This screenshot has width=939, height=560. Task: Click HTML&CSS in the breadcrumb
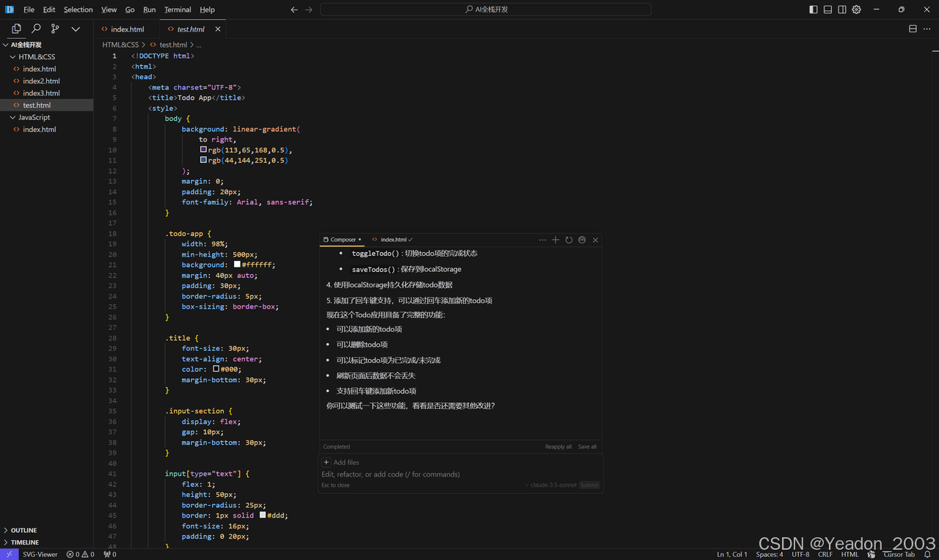[x=120, y=45]
